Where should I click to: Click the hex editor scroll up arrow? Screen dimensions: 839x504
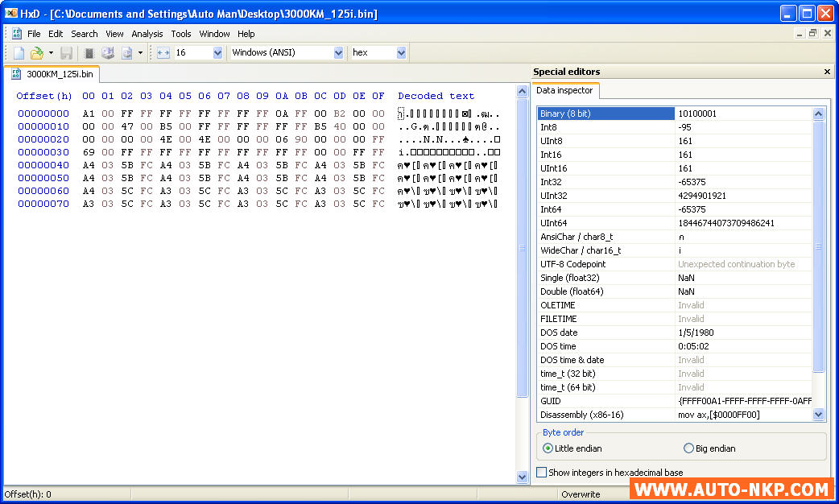[x=523, y=92]
